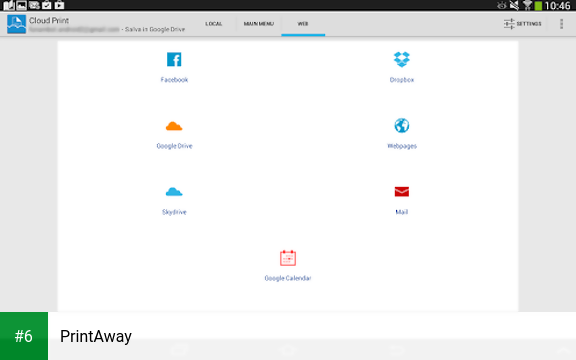Viewport: 576px width, 360px height.
Task: Click the Google Drive text label
Action: pos(174,146)
